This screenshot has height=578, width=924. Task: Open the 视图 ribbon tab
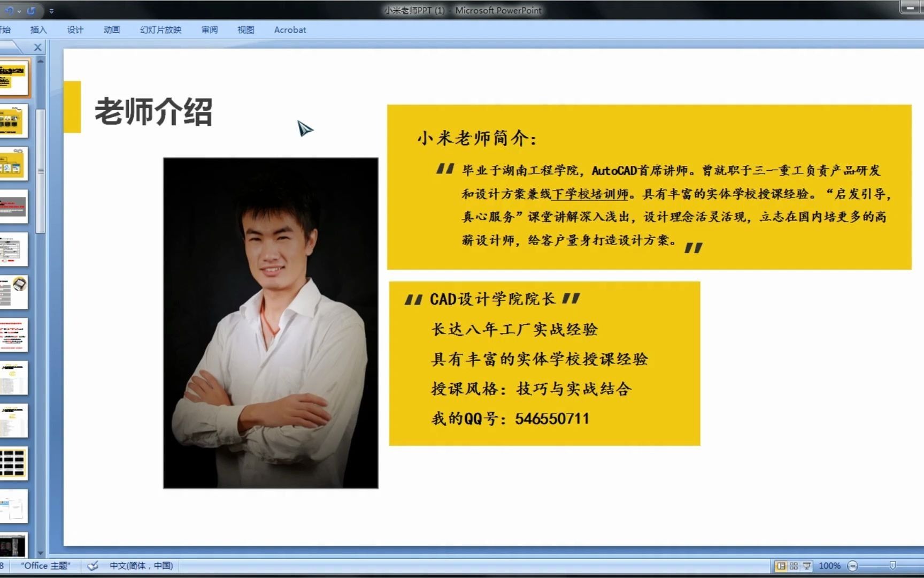pyautogui.click(x=244, y=30)
